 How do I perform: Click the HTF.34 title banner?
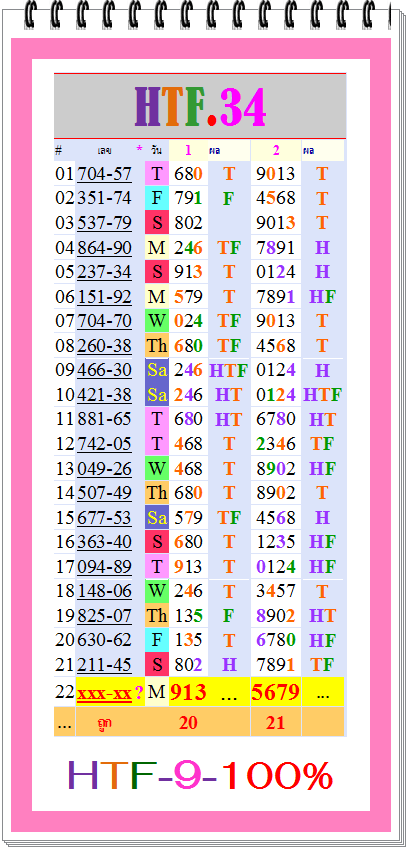point(200,106)
